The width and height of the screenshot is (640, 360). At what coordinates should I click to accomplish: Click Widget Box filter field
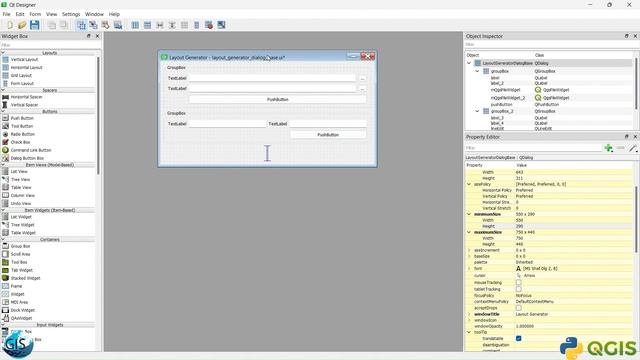(51, 45)
